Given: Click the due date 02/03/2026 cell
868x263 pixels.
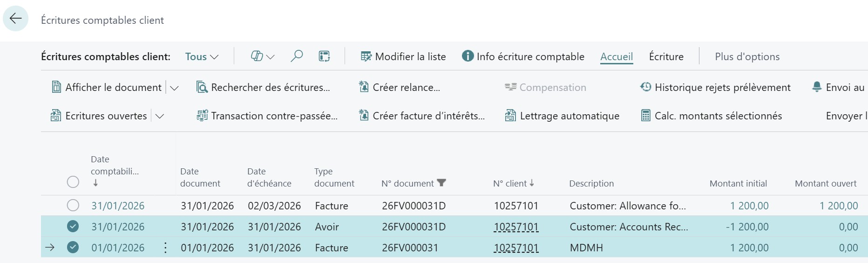Looking at the screenshot, I should point(274,206).
